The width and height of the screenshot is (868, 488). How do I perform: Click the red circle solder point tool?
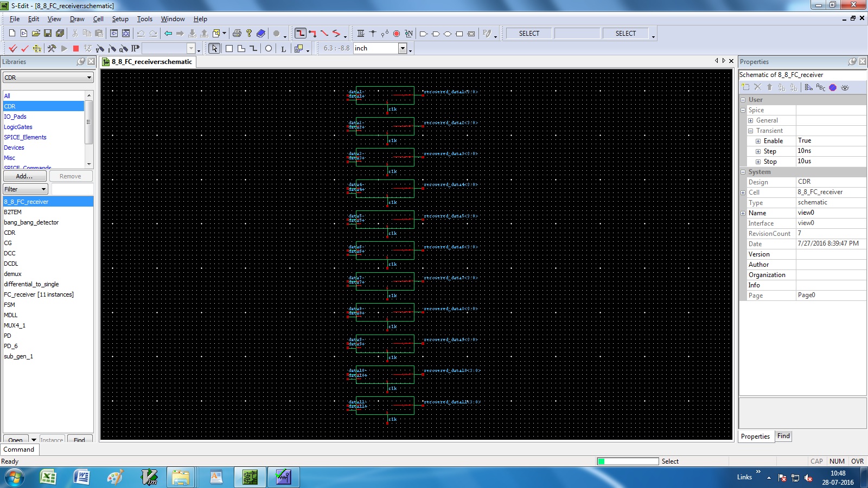click(x=397, y=34)
